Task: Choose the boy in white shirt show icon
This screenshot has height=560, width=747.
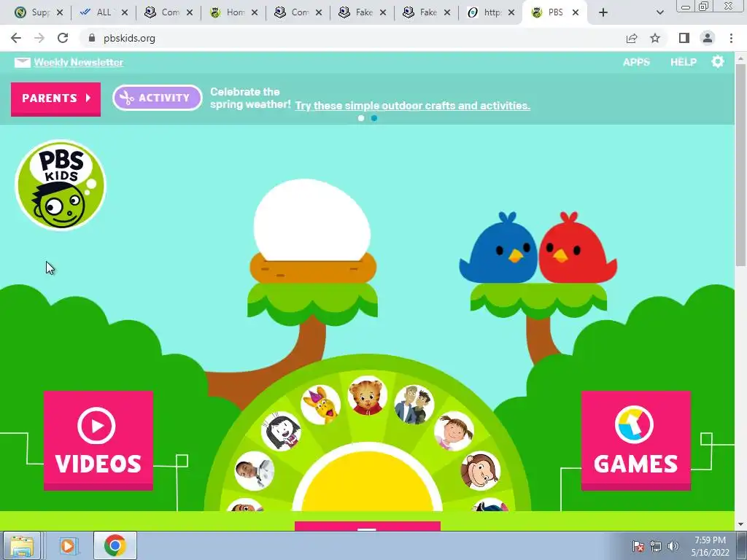Action: click(x=255, y=470)
